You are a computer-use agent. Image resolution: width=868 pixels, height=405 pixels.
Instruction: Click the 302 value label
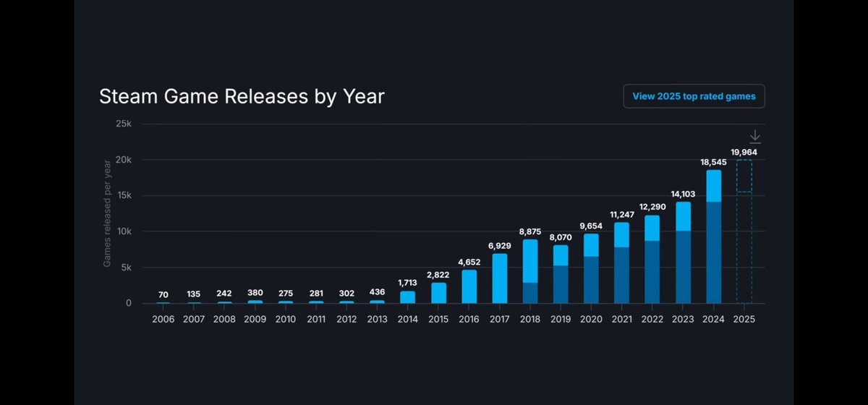tap(347, 294)
